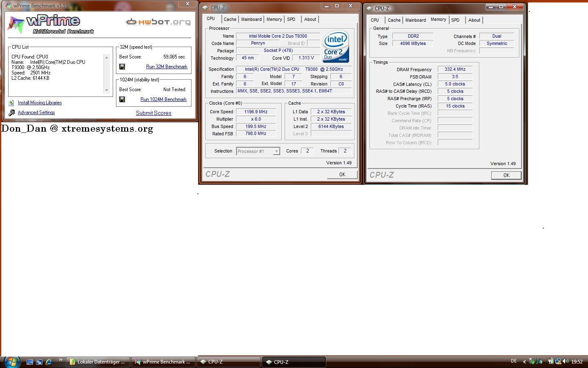Click the Core VID value 1.313 V
The width and height of the screenshot is (588, 368).
[x=306, y=58]
